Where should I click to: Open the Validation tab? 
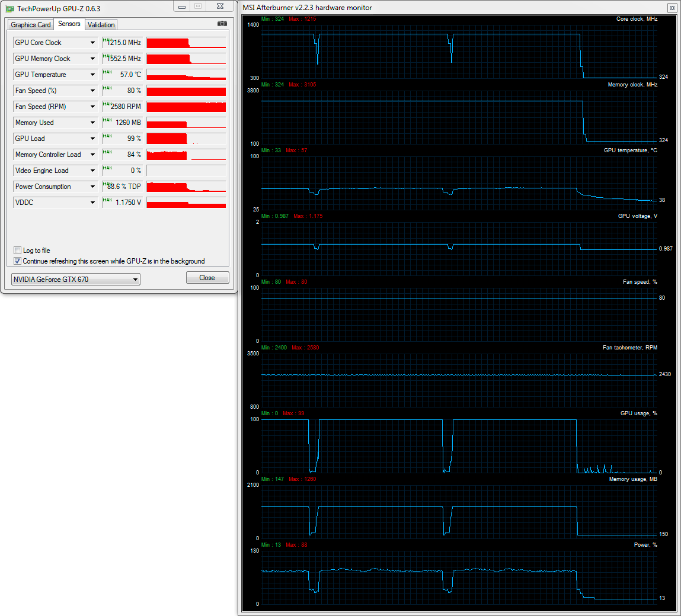click(x=101, y=25)
